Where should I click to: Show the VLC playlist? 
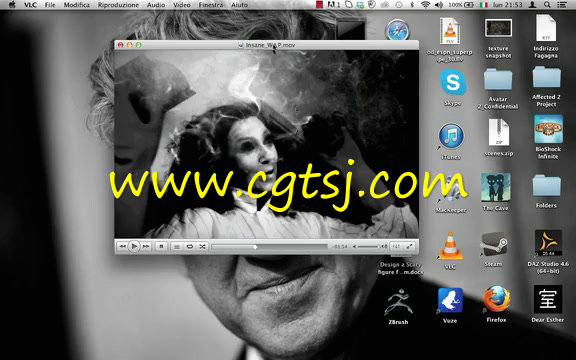pyautogui.click(x=177, y=246)
